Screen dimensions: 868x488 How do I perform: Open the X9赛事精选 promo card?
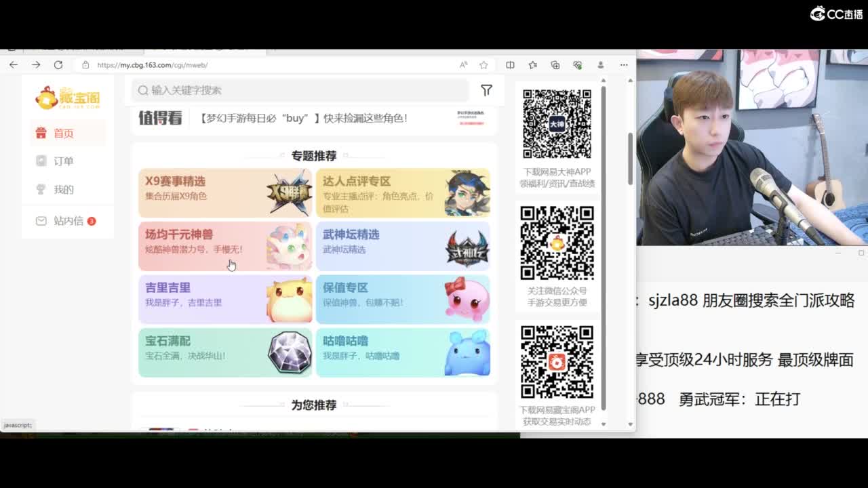pyautogui.click(x=224, y=192)
